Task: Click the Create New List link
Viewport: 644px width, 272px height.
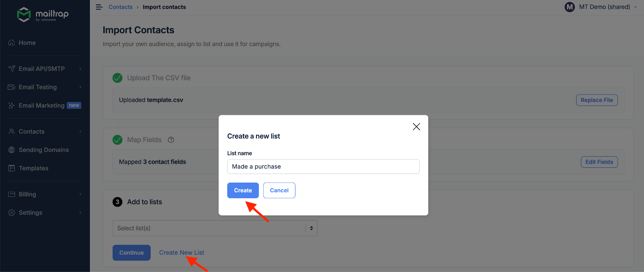Action: point(182,252)
